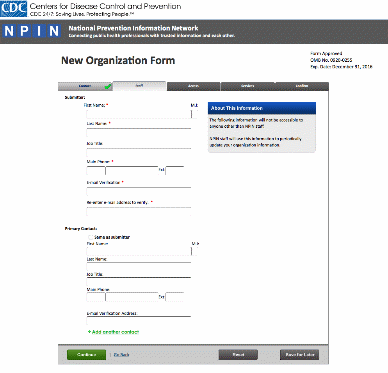Focus the Submitter Main Phone number box
This screenshot has width=388, height=373.
point(132,171)
